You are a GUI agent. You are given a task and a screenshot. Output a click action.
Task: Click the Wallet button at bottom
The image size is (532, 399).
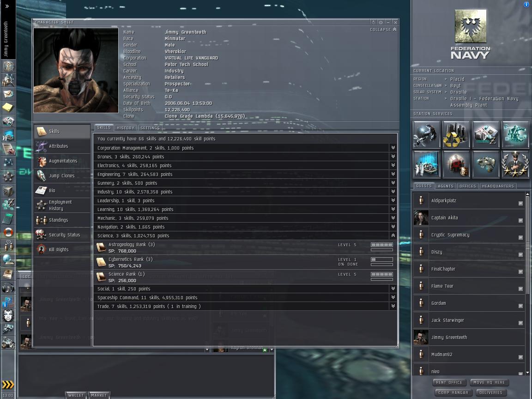(76, 395)
